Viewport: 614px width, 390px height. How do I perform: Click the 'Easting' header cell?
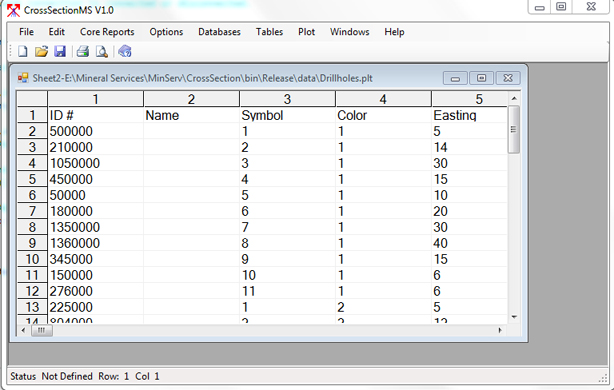[470, 115]
